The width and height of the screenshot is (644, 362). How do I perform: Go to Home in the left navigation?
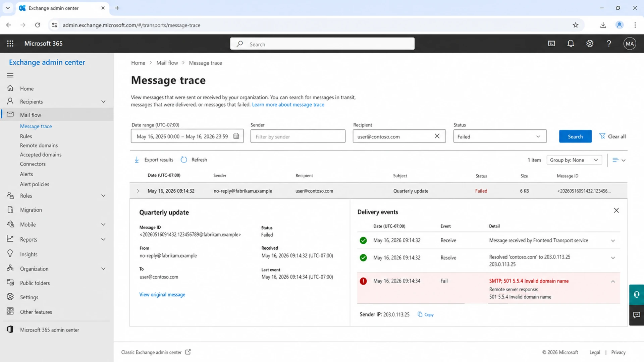(27, 88)
